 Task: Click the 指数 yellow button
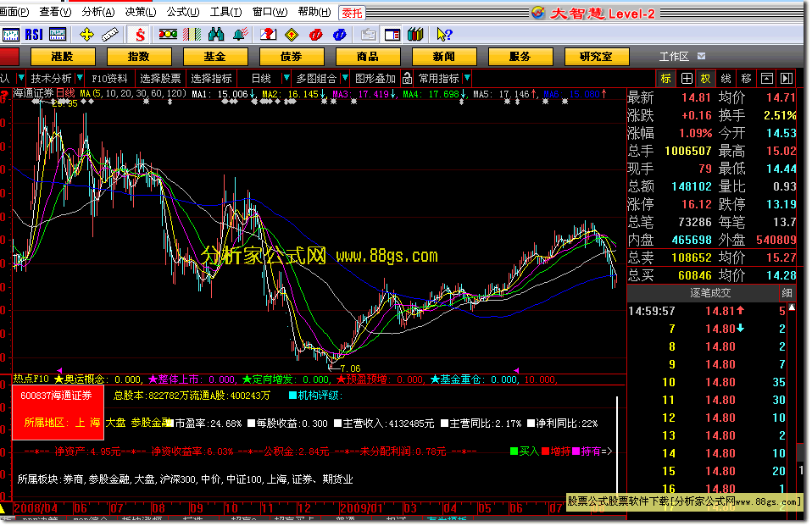[x=139, y=57]
